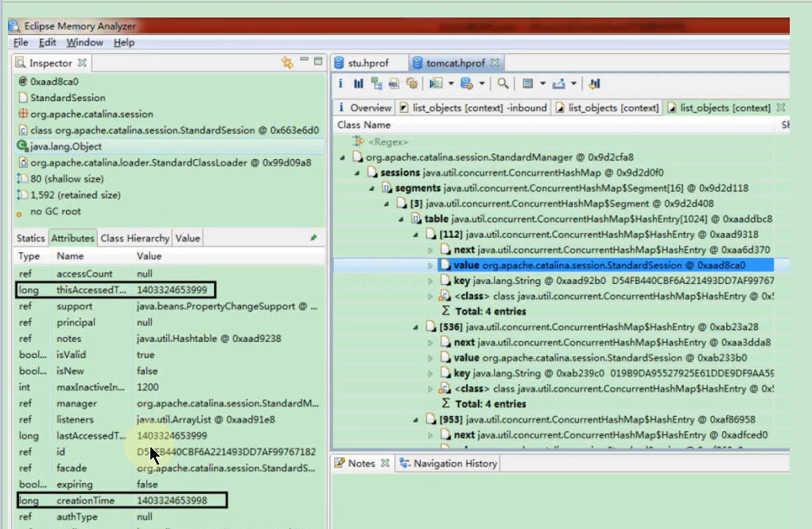
Task: Click the Compare histogram toolbar icon
Action: click(595, 84)
